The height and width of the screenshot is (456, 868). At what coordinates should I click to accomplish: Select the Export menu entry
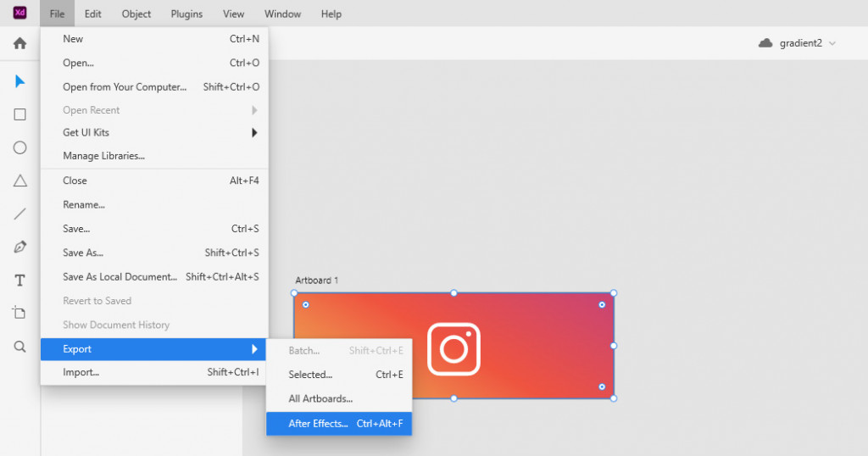[154, 349]
